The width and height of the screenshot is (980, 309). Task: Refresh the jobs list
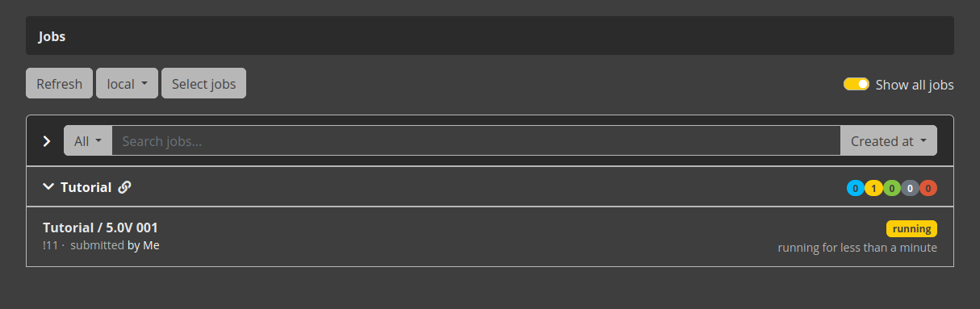click(59, 84)
